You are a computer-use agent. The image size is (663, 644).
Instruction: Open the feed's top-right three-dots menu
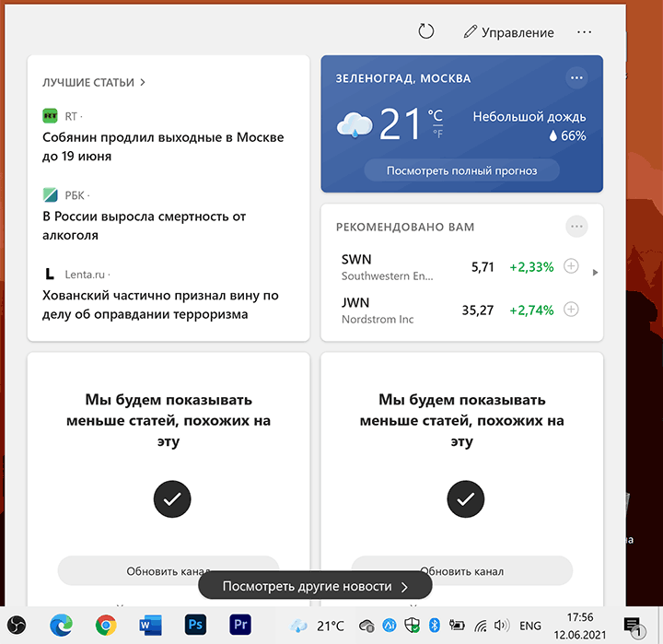click(x=584, y=32)
